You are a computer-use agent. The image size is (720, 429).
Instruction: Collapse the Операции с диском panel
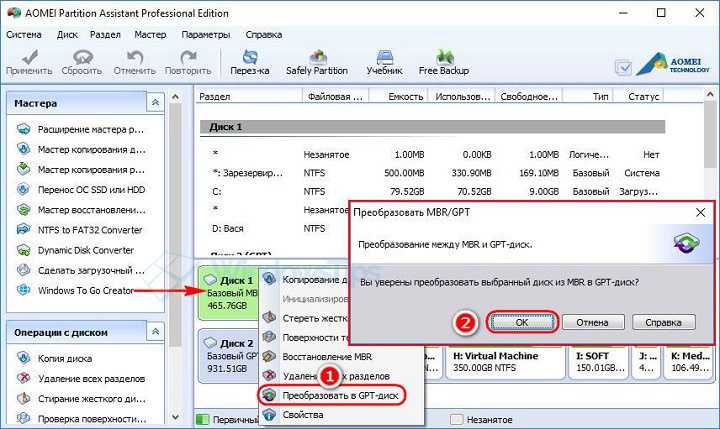pos(155,332)
